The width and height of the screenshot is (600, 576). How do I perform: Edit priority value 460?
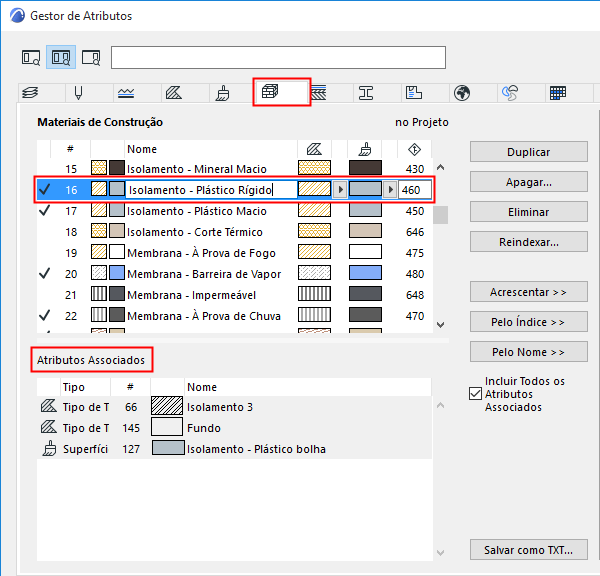414,190
